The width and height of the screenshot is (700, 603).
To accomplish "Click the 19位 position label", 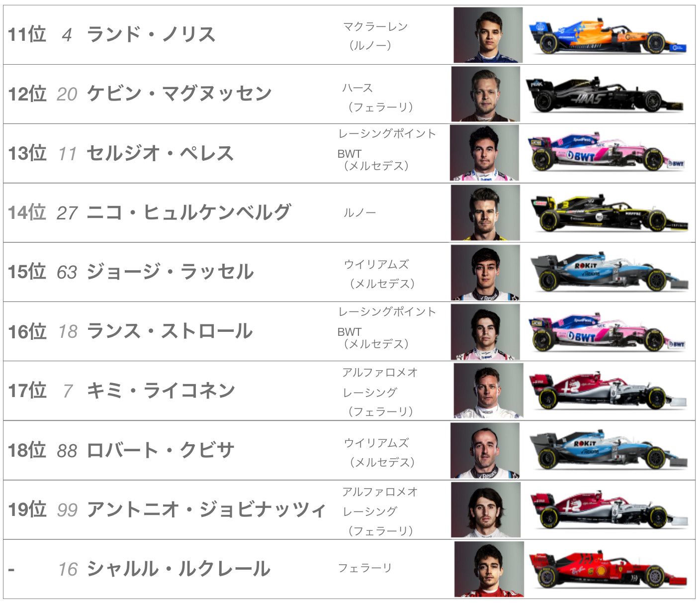I will 27,509.
